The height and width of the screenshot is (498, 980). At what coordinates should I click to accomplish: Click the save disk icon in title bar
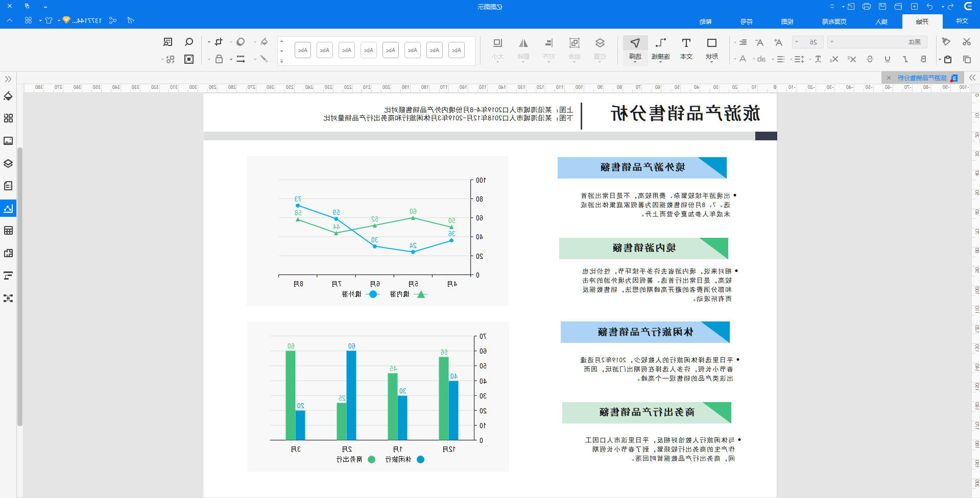(882, 7)
